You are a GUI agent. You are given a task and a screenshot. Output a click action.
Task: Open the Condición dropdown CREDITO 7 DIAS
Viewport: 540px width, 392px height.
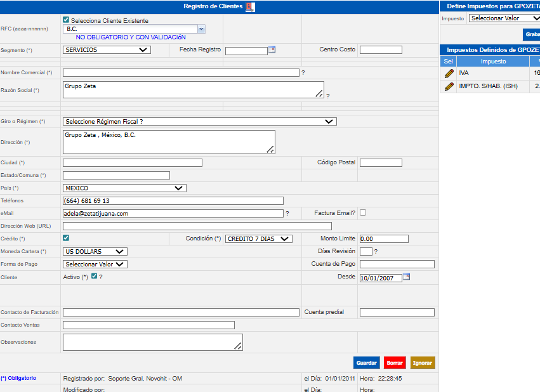click(259, 238)
